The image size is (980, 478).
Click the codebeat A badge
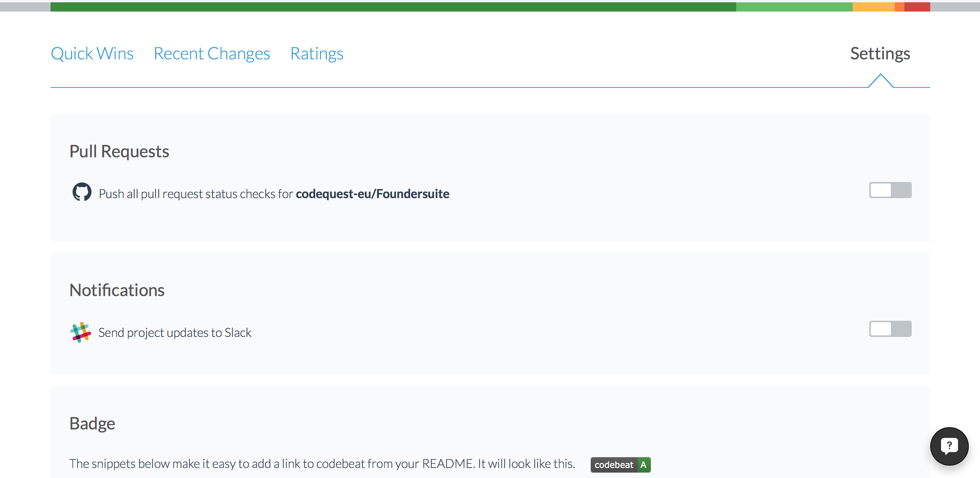(620, 465)
